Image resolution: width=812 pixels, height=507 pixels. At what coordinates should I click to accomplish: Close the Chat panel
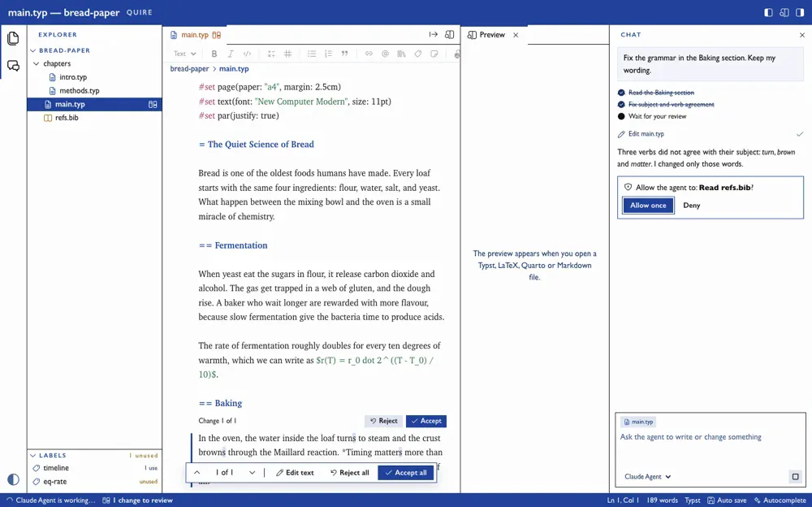coord(802,35)
